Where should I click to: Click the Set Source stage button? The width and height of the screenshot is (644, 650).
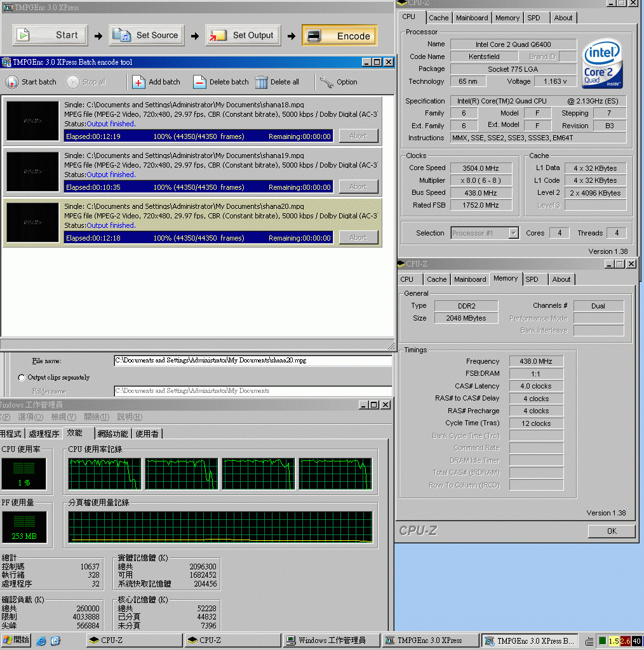[147, 36]
